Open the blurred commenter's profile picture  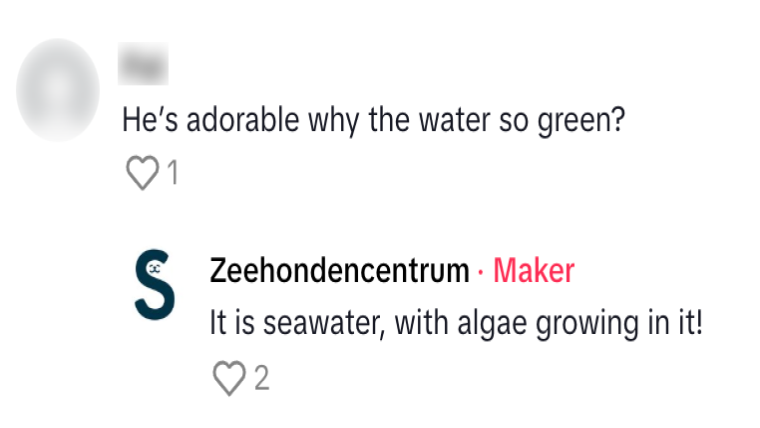(58, 90)
